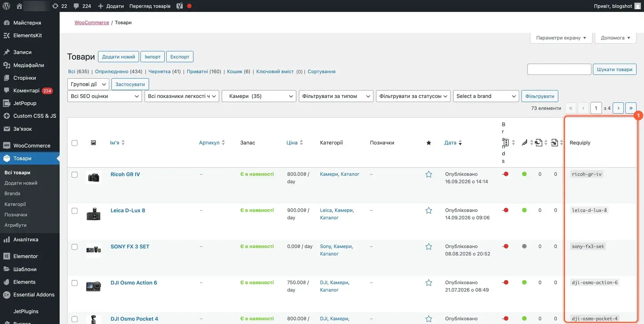Screen dimensions: 644x324
Task: Open the Custom CSS & JS sidebar item
Action: pos(30,116)
